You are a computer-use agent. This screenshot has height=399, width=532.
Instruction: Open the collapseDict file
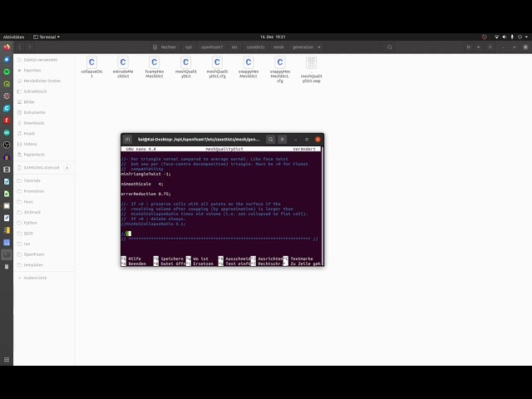(x=91, y=66)
